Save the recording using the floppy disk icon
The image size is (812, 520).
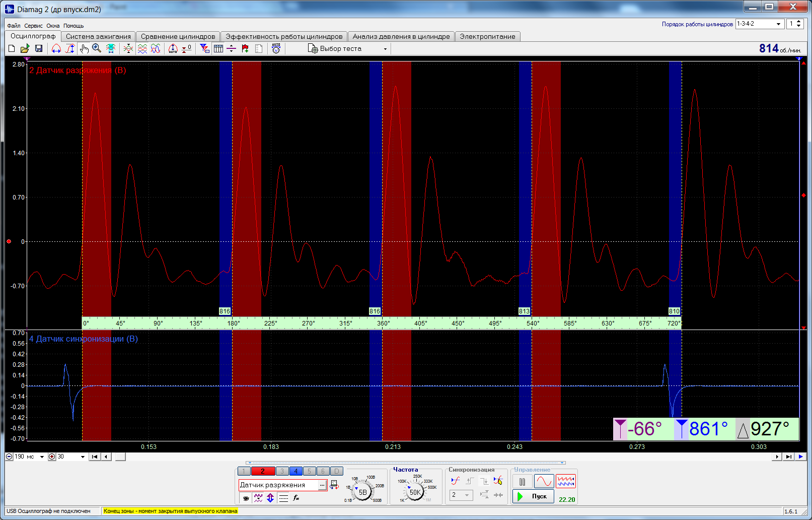click(x=39, y=48)
